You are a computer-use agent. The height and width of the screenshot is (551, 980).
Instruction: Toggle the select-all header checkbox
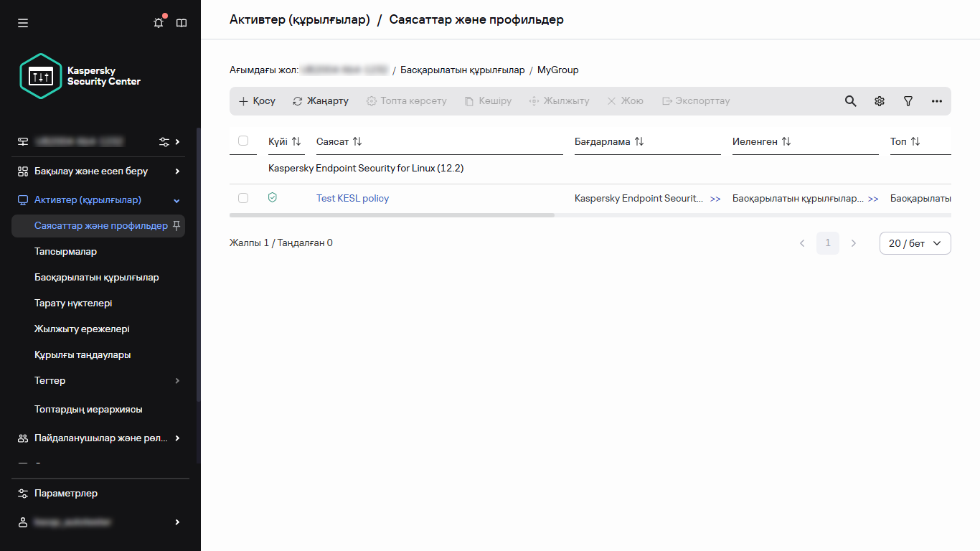coord(243,141)
